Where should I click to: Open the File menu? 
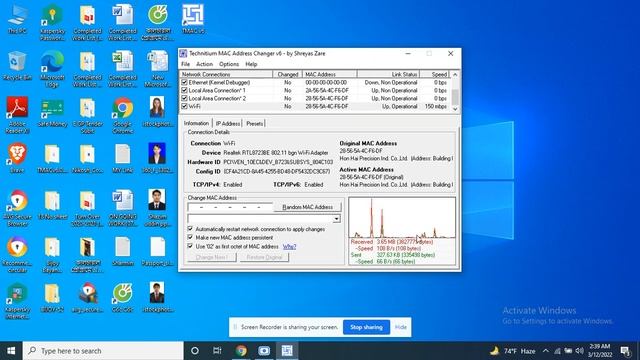coord(185,64)
